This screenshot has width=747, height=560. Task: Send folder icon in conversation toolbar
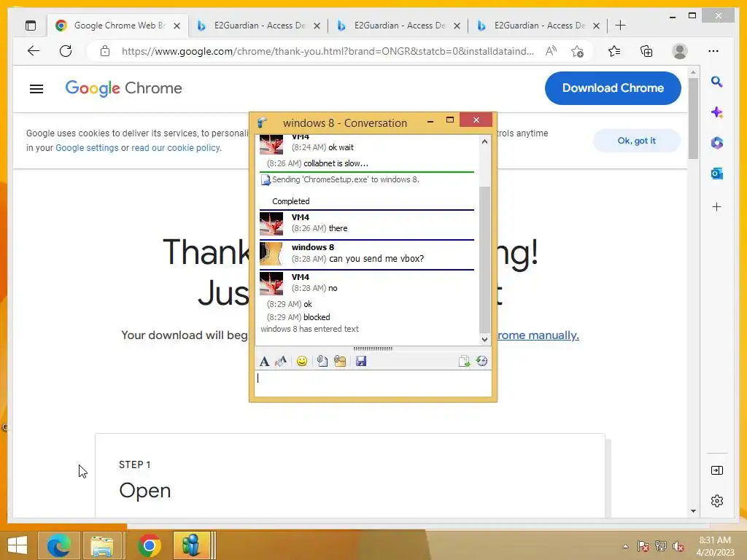pos(340,362)
